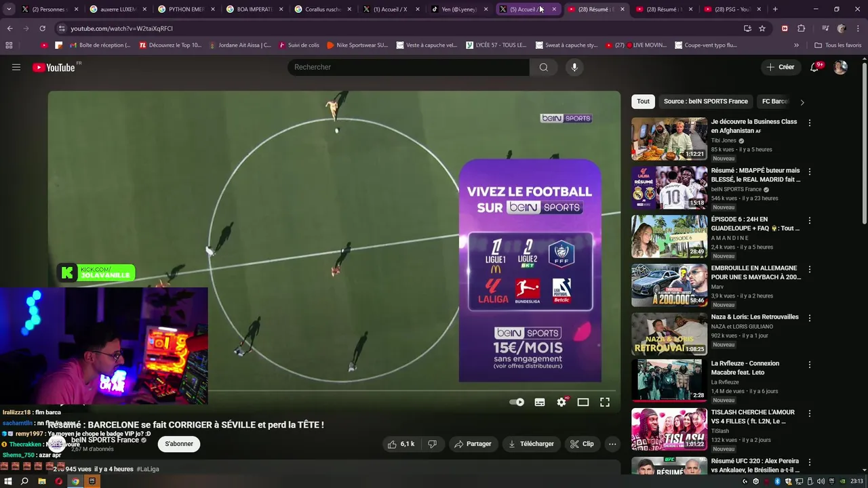Viewport: 868px width, 488px height.
Task: Open Windows taskbar search
Action: 24,481
